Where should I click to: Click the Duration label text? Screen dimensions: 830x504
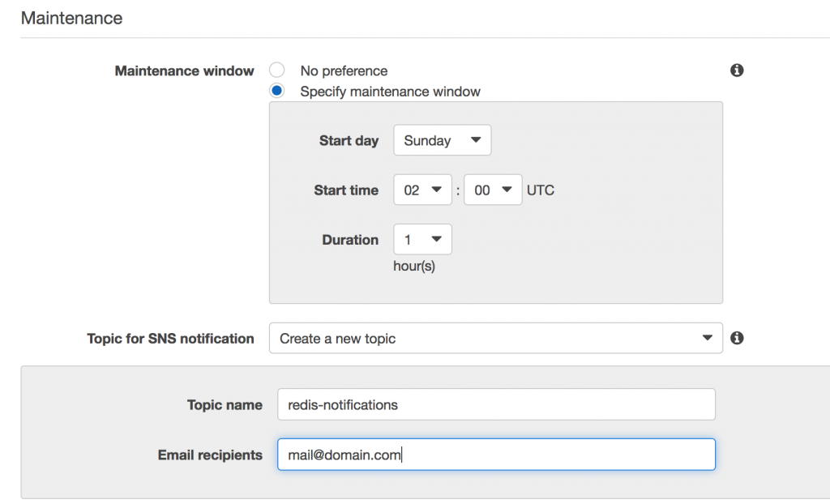(x=350, y=240)
